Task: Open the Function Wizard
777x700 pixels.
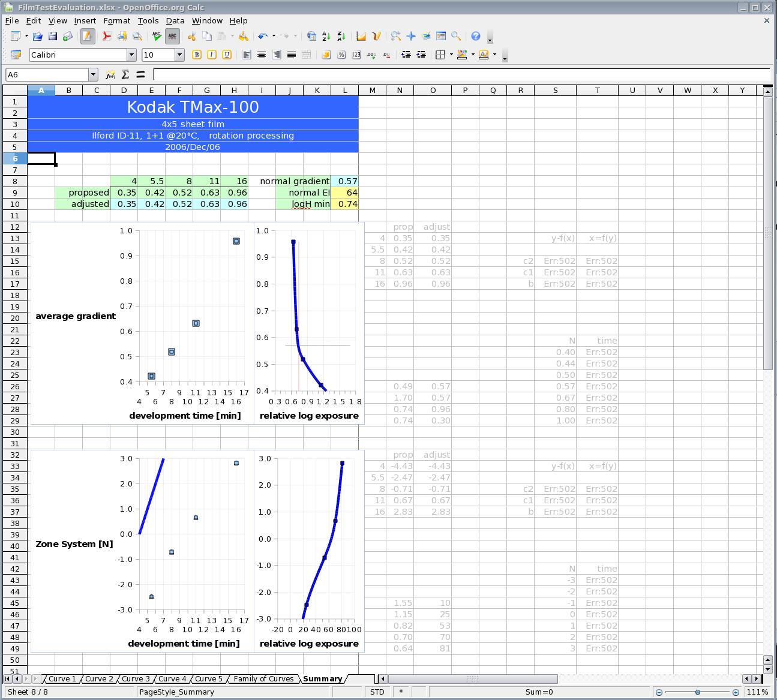Action: (x=110, y=74)
